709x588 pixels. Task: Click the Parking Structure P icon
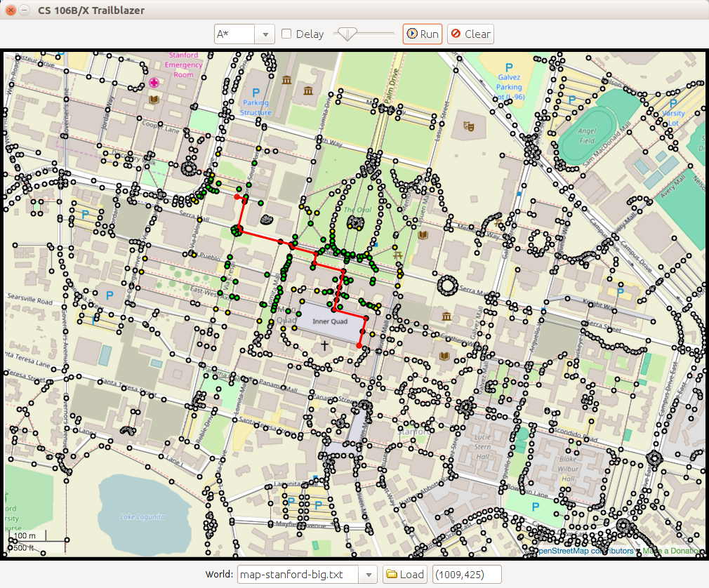(x=256, y=92)
